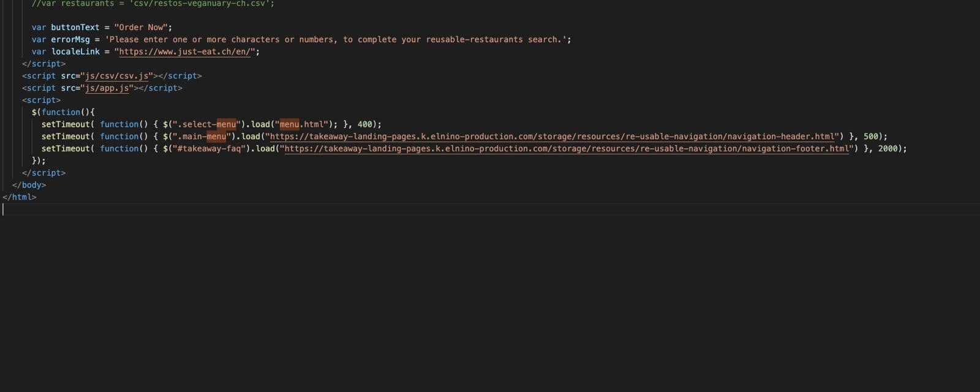Click the 2000 timeout value
The width and height of the screenshot is (980, 392).
pos(888,149)
